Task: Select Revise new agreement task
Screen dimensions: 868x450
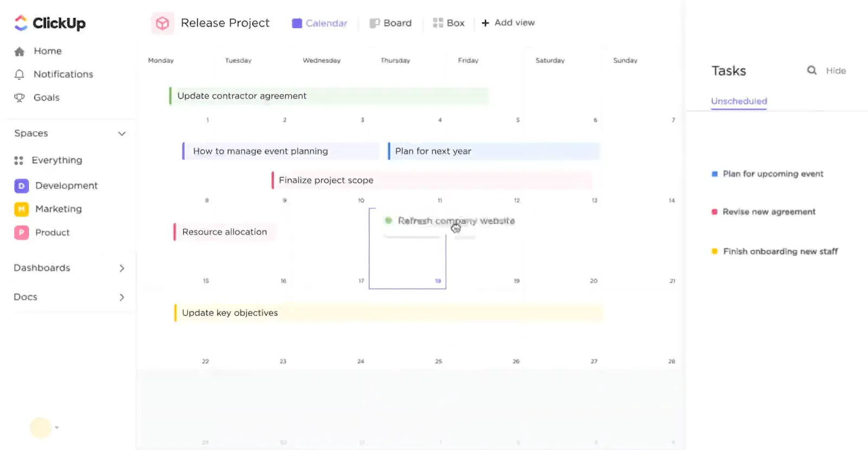Action: point(769,212)
